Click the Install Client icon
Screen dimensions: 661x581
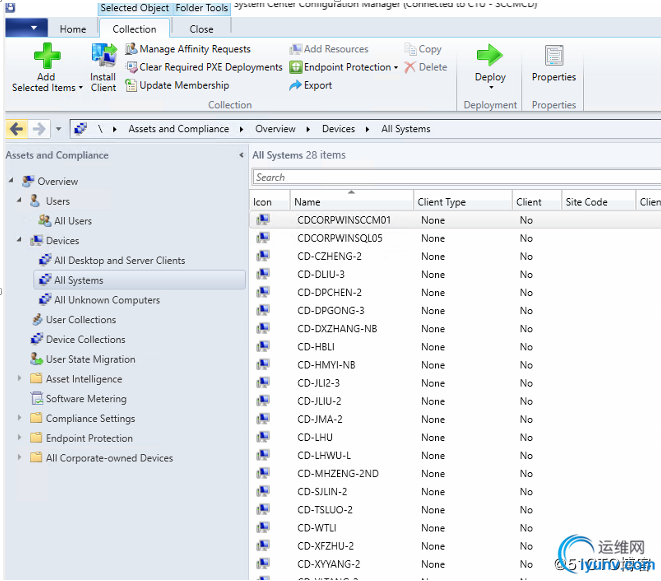[x=103, y=56]
